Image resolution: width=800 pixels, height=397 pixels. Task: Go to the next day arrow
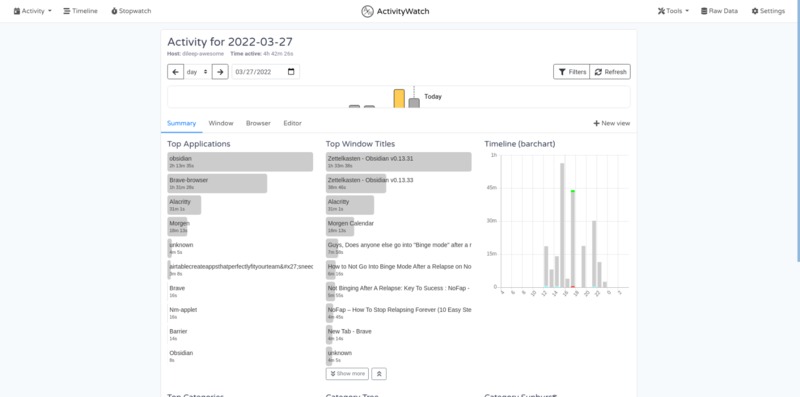220,72
